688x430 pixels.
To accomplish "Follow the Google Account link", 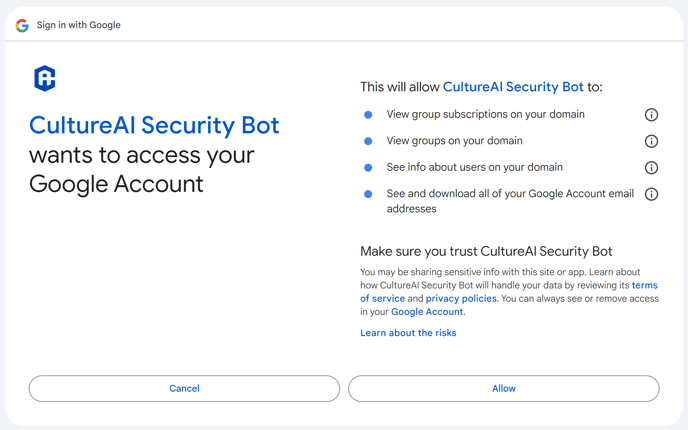I will (x=427, y=312).
